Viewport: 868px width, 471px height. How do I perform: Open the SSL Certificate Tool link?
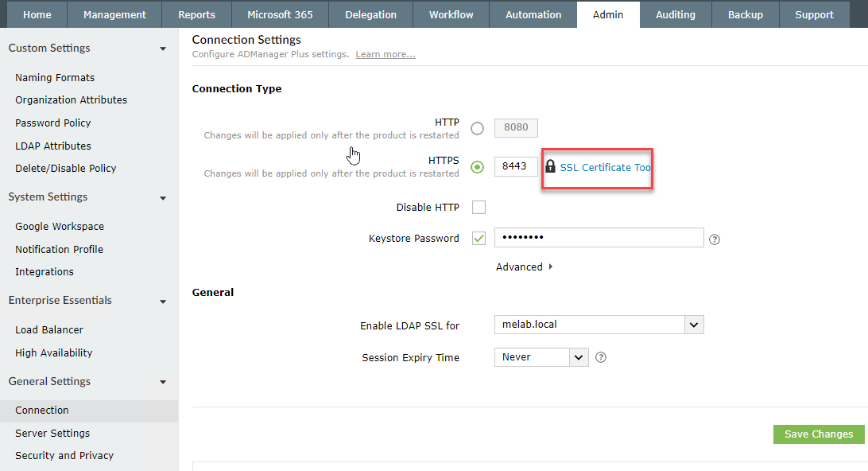605,168
